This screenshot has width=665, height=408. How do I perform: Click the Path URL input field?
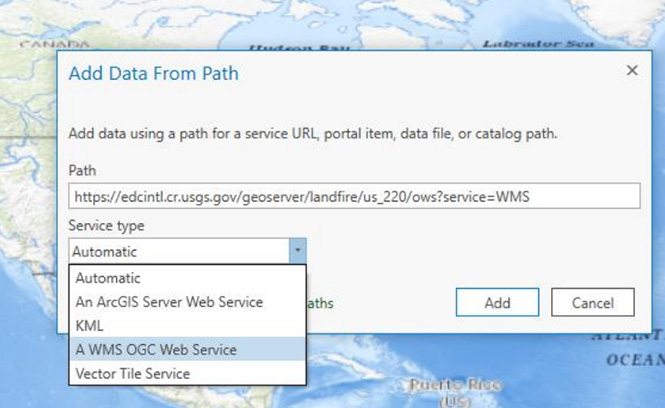pyautogui.click(x=353, y=196)
